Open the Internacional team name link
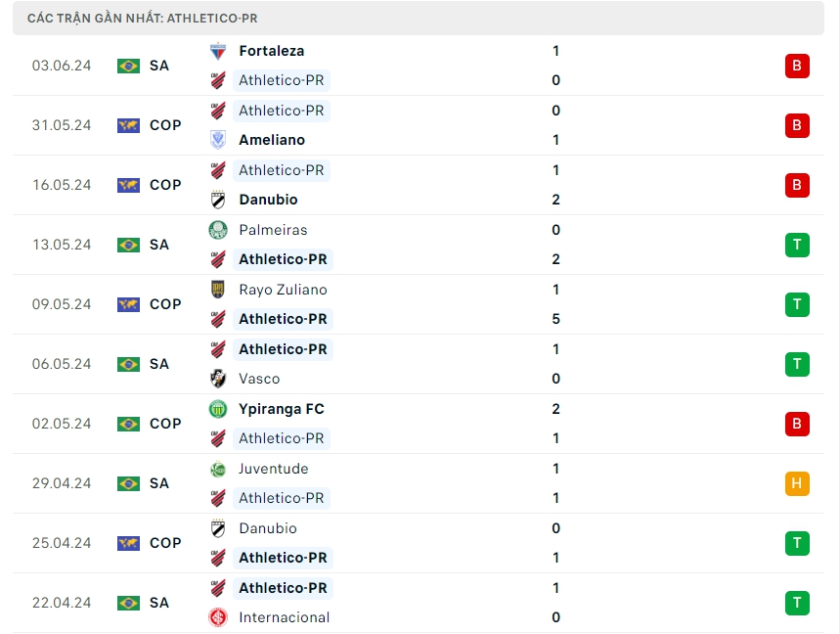Screen dimensions: 840x634 [284, 617]
